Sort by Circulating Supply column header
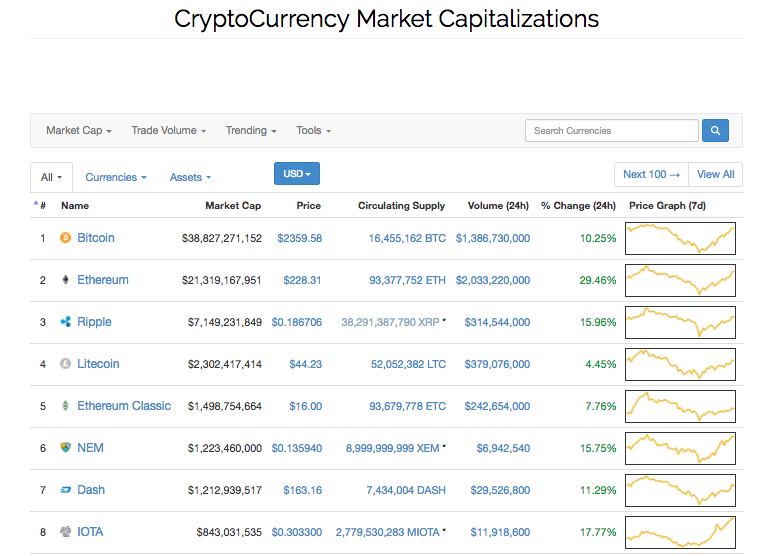Screen dimensions: 761x556 point(401,205)
